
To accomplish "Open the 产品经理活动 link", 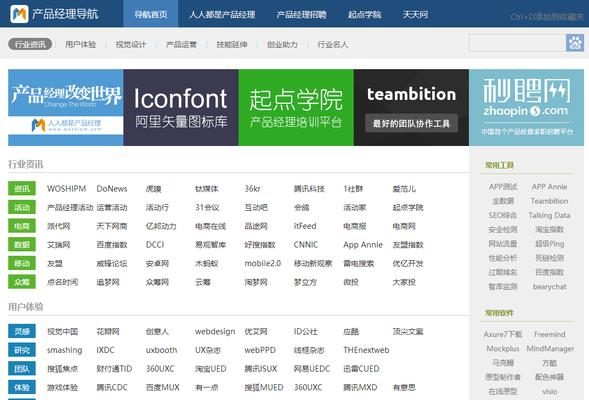I will point(70,207).
